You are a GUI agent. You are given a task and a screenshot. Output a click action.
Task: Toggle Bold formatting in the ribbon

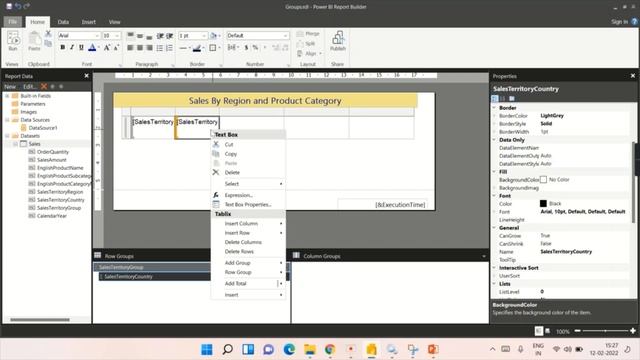[x=62, y=48]
